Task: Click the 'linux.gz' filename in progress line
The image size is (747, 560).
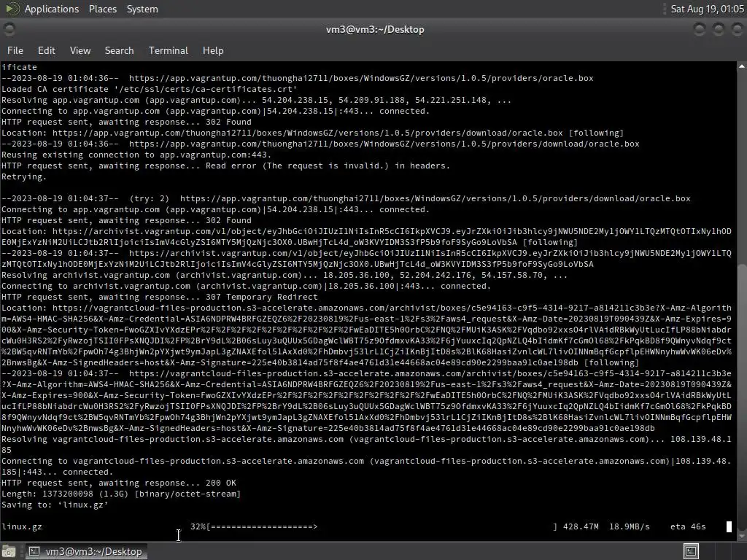Action: pyautogui.click(x=21, y=526)
